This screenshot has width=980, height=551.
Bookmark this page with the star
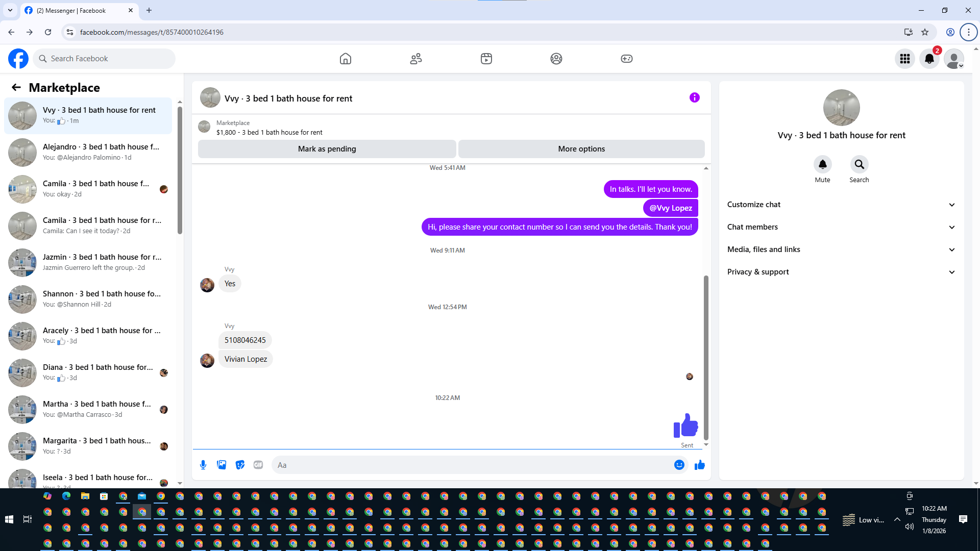tap(925, 32)
